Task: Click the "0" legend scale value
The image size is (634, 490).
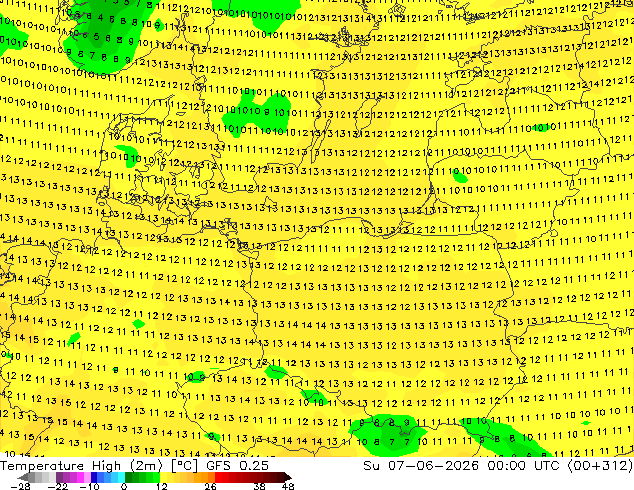Action: point(124,486)
